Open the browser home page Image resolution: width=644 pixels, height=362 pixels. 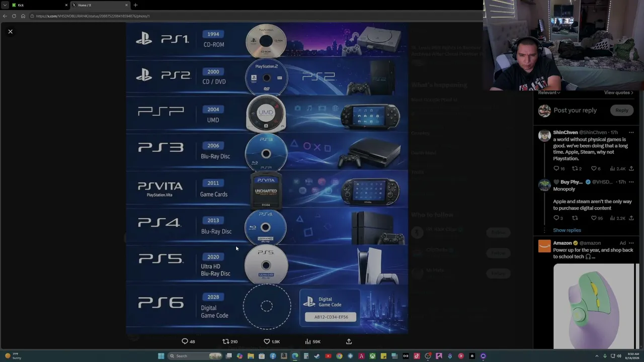pos(23,16)
